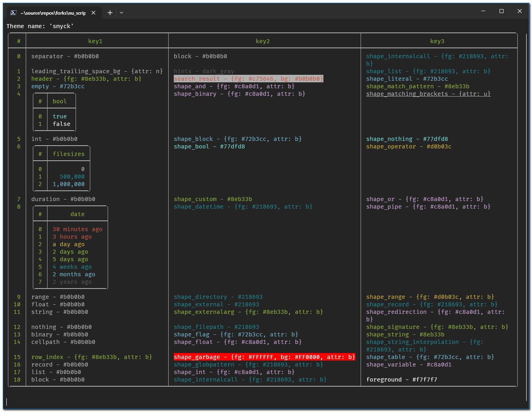The image size is (532, 412).
Task: Click the 4 weeks ago date row
Action: pos(72,267)
